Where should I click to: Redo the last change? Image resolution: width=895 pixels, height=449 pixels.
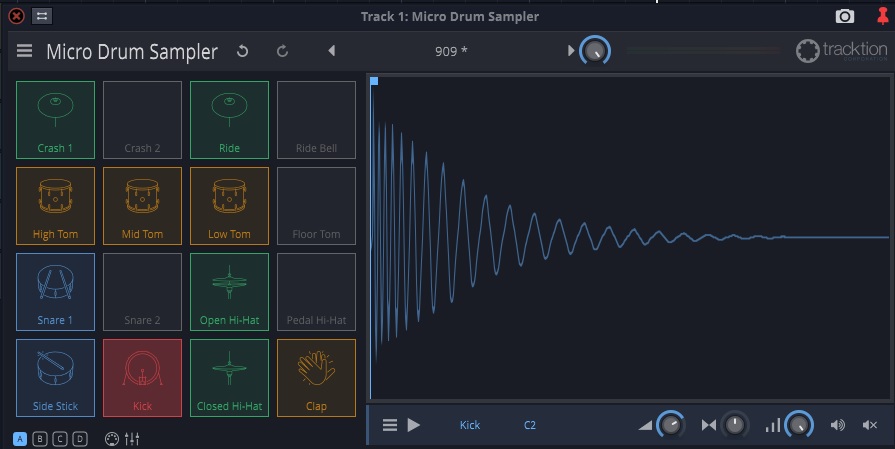[282, 51]
